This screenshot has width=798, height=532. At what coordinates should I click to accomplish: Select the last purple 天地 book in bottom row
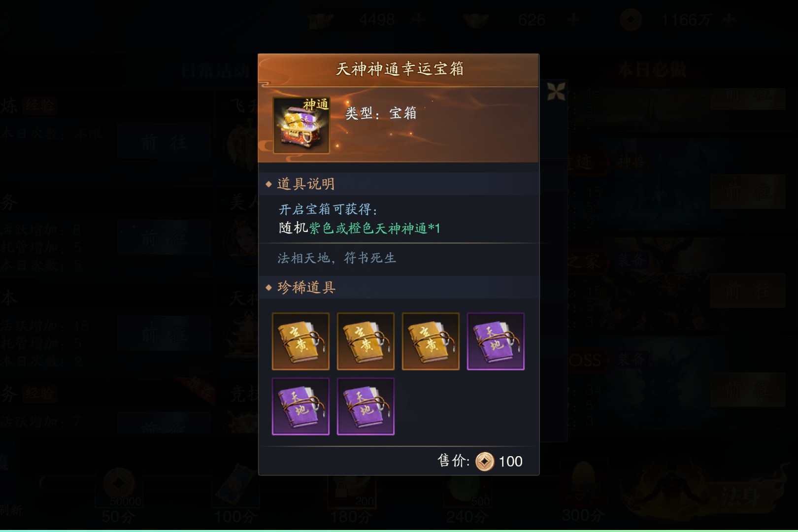coord(366,406)
